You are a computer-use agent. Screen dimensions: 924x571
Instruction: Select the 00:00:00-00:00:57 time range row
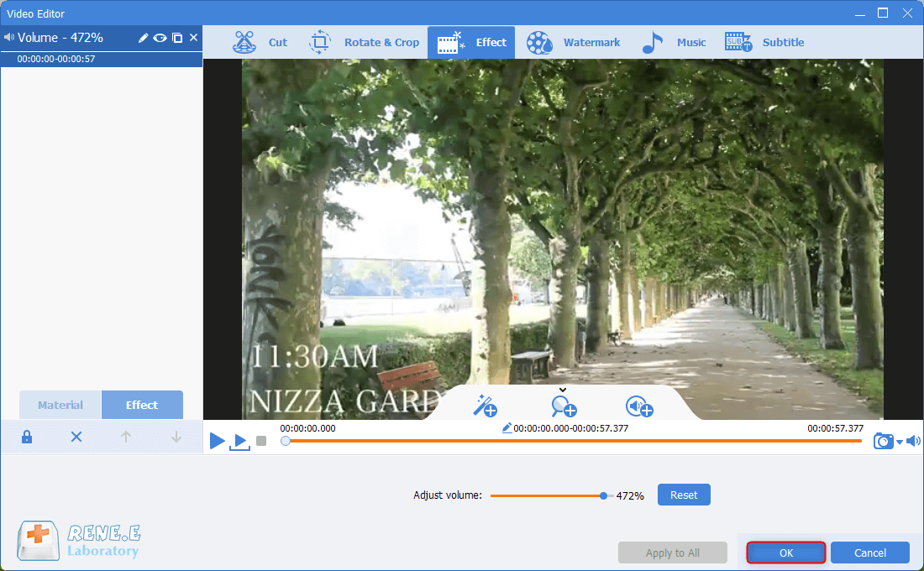[x=102, y=59]
